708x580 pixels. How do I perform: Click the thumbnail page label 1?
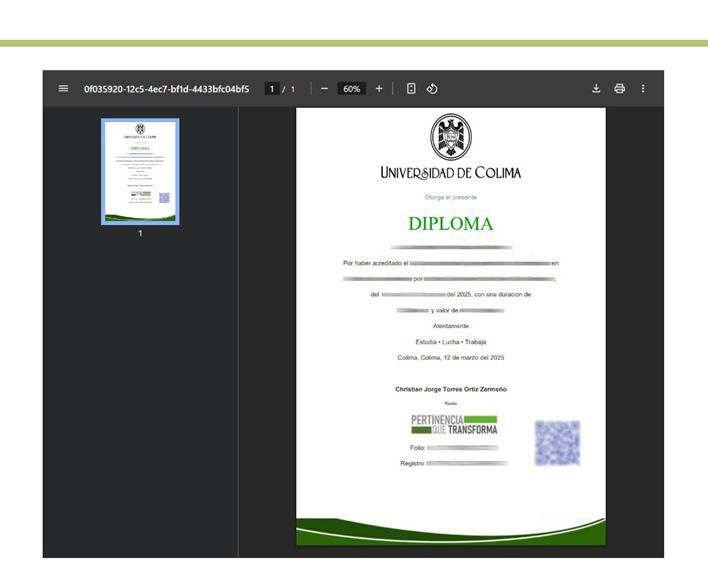click(140, 233)
